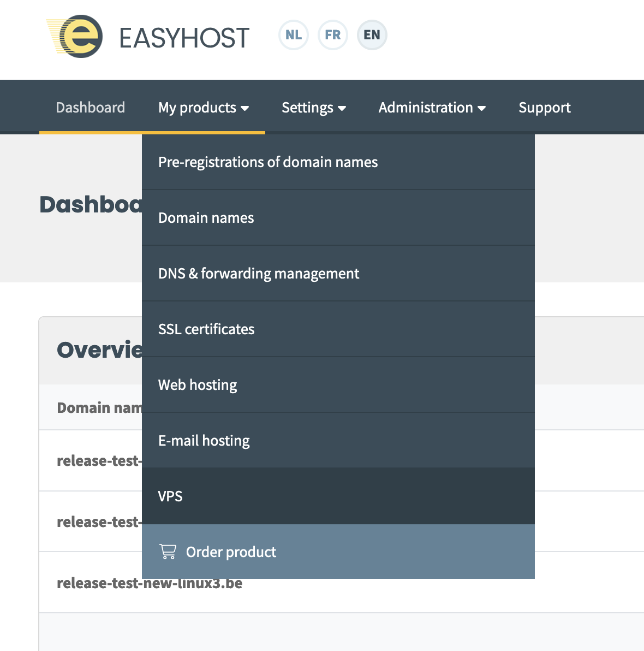The height and width of the screenshot is (651, 644).
Task: Select VPS in products menu
Action: pyautogui.click(x=170, y=496)
